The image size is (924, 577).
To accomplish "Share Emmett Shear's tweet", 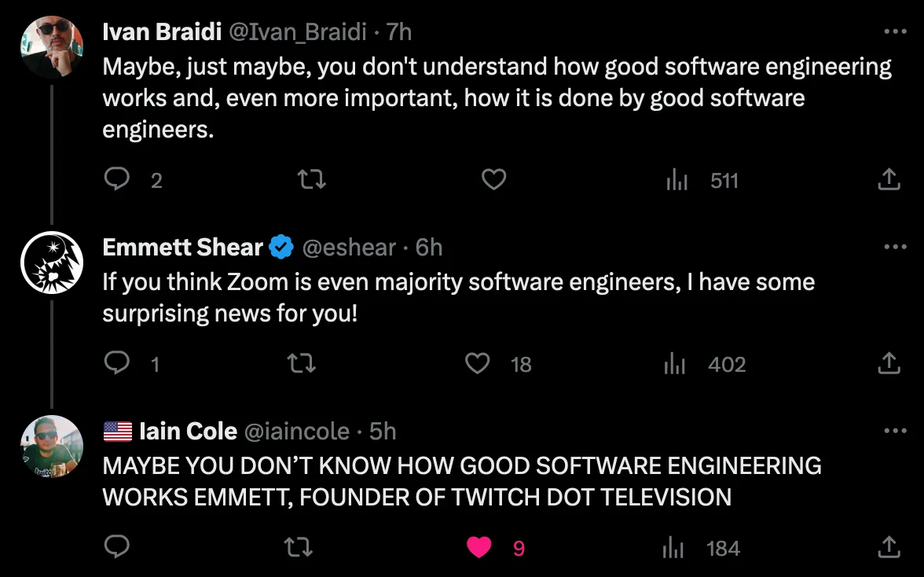I will click(x=889, y=363).
